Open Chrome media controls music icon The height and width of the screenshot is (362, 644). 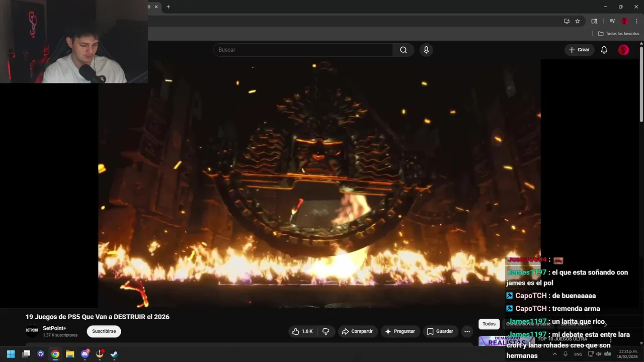[612, 21]
